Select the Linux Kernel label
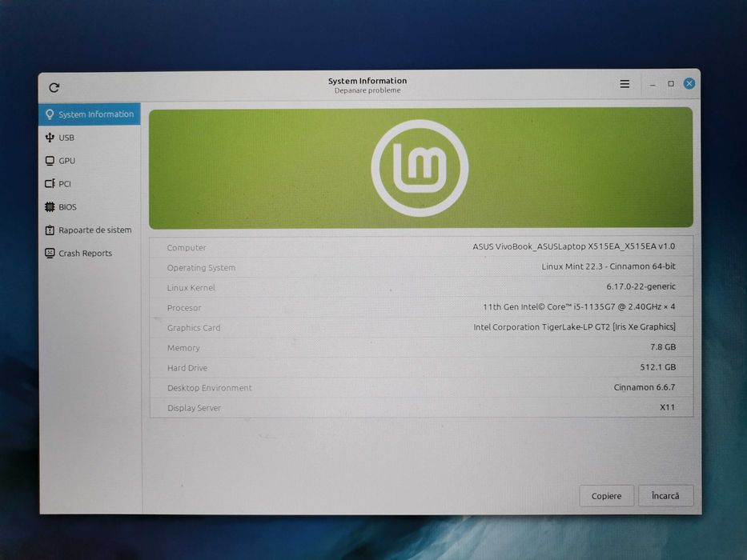Viewport: 747px width, 560px height. pyautogui.click(x=191, y=288)
